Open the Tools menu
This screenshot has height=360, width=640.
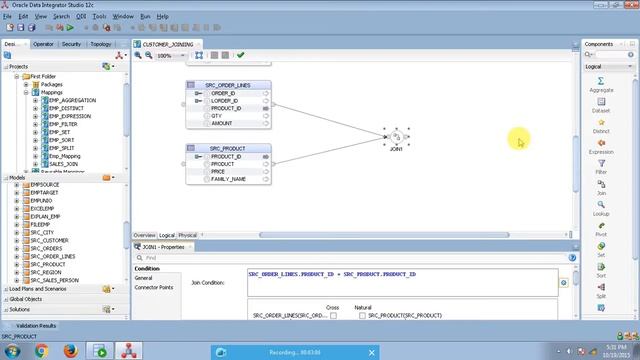[99, 16]
